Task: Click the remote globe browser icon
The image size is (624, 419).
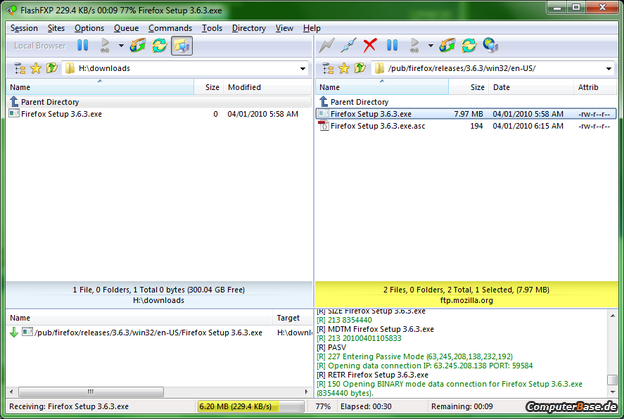Action: pyautogui.click(x=491, y=45)
